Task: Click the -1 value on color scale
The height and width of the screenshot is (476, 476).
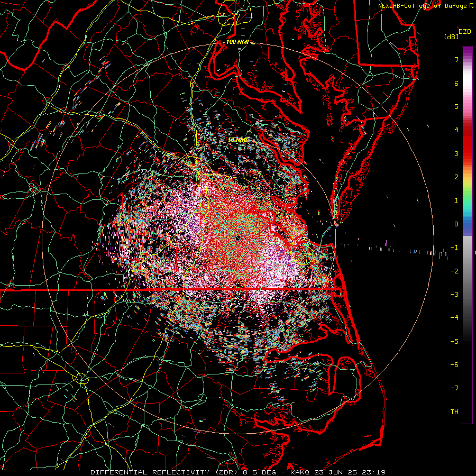Action: tap(454, 248)
